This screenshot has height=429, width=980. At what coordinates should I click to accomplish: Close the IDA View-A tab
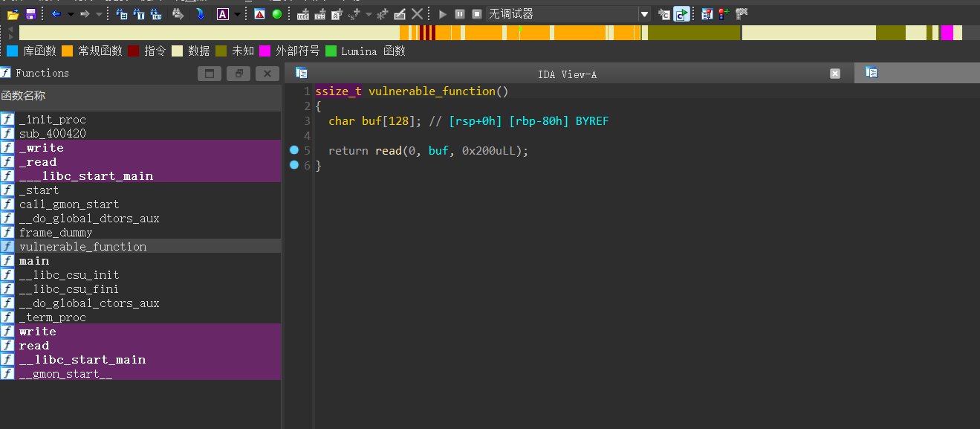tap(835, 74)
